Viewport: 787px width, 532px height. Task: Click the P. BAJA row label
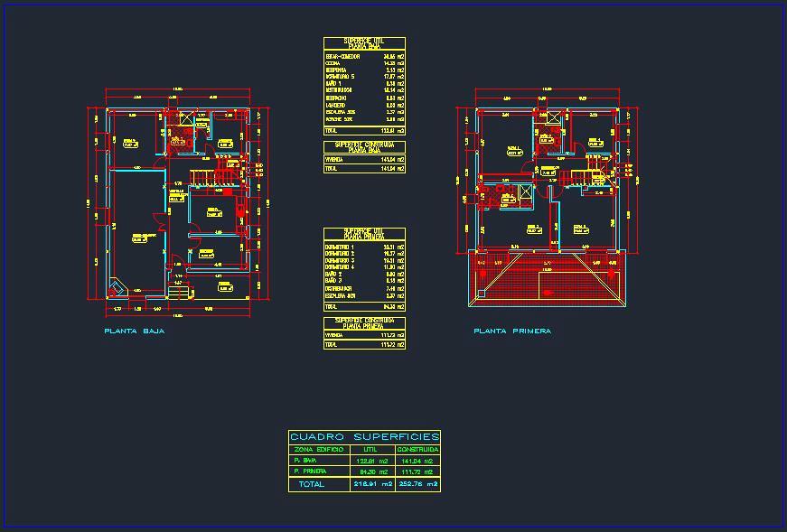[x=304, y=460]
